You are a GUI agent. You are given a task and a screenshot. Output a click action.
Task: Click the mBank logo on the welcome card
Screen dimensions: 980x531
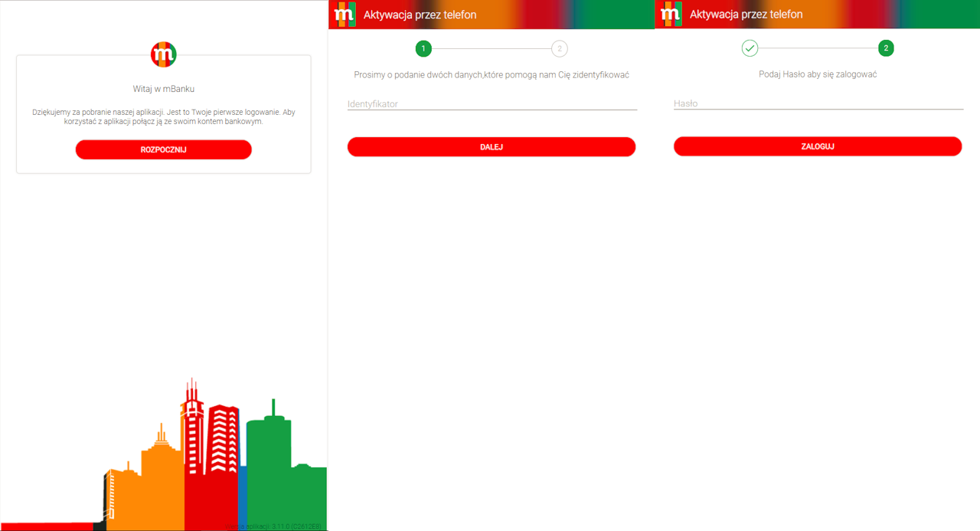point(163,54)
